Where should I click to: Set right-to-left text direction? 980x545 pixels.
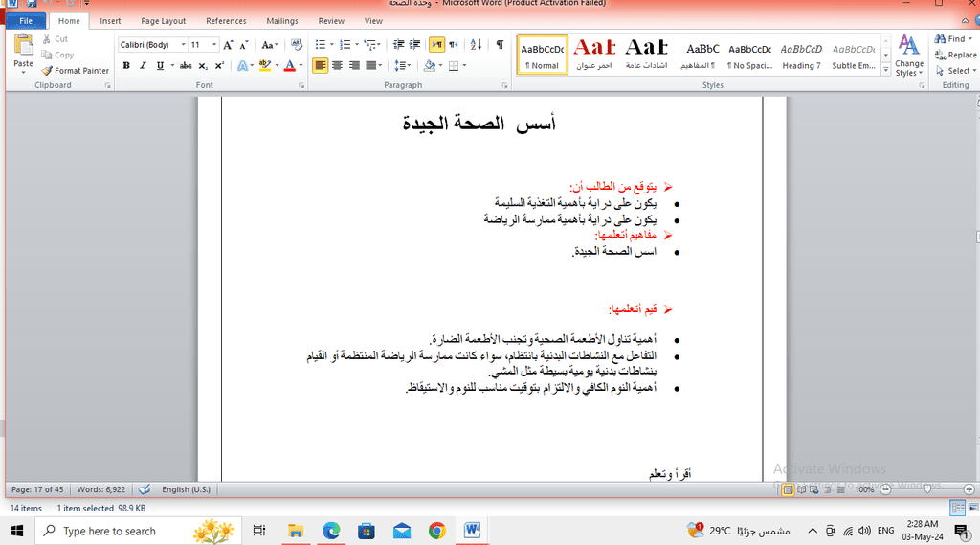click(x=454, y=45)
